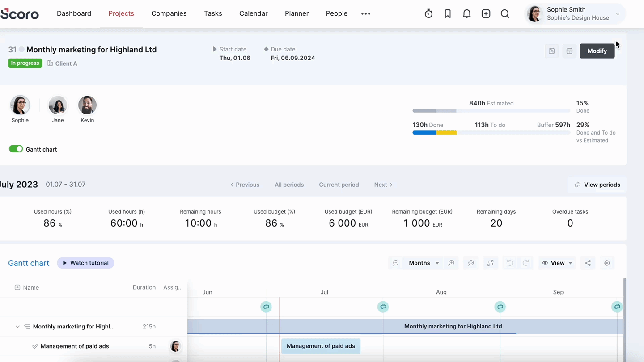
Task: Click the In progress status badge
Action: [x=25, y=63]
